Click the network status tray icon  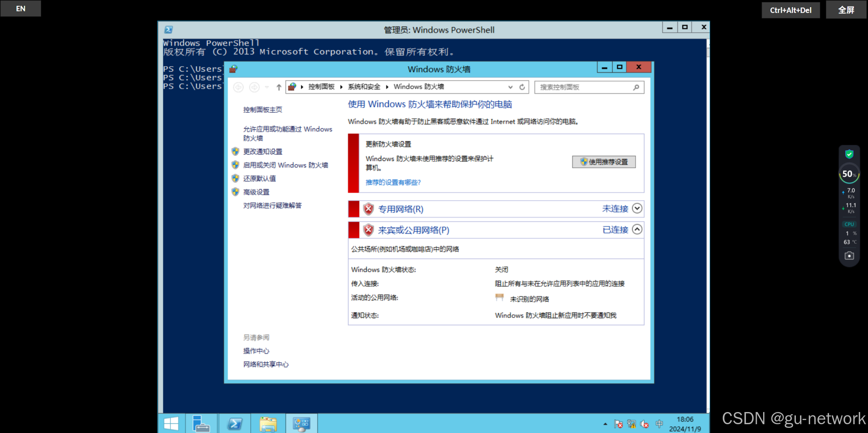(631, 424)
